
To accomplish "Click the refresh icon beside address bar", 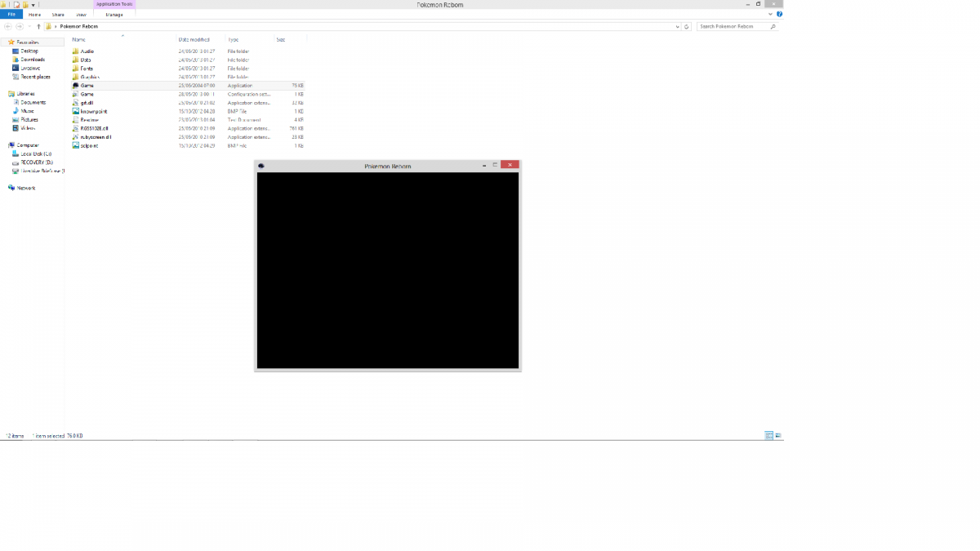I will [687, 26].
